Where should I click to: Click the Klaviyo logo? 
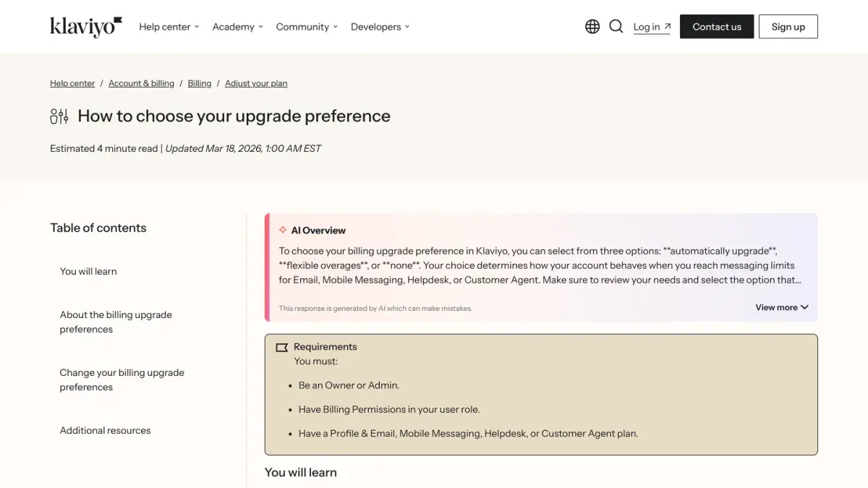pyautogui.click(x=86, y=27)
